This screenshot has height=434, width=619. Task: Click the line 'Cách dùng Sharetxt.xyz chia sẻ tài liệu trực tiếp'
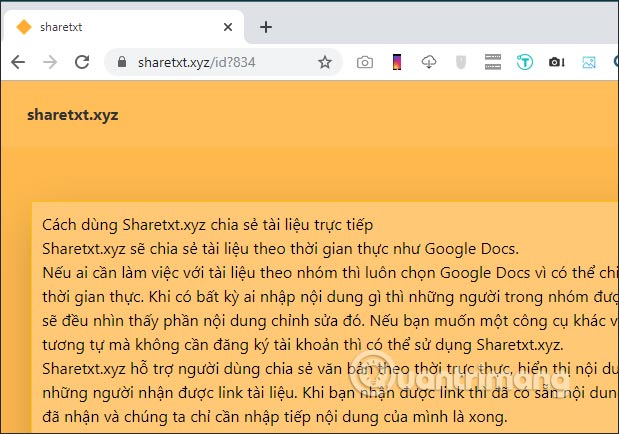click(x=208, y=225)
